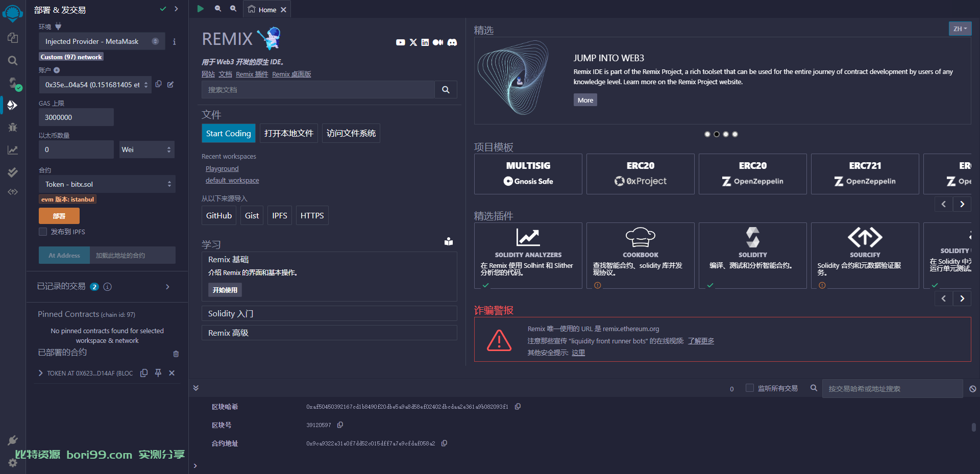Image resolution: width=980 pixels, height=474 pixels.
Task: Copy the contract address in terminal
Action: point(444,443)
